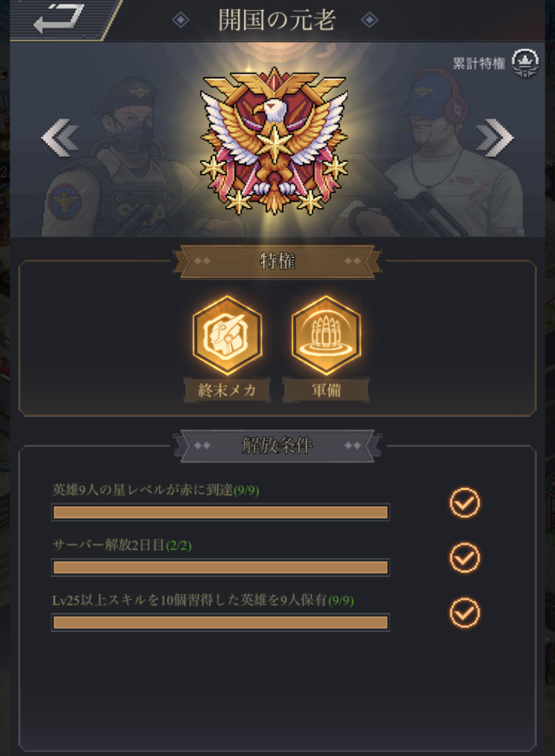Toggle the checkmark for サーバー解放2日目 condition
This screenshot has height=756, width=555.
pyautogui.click(x=465, y=557)
